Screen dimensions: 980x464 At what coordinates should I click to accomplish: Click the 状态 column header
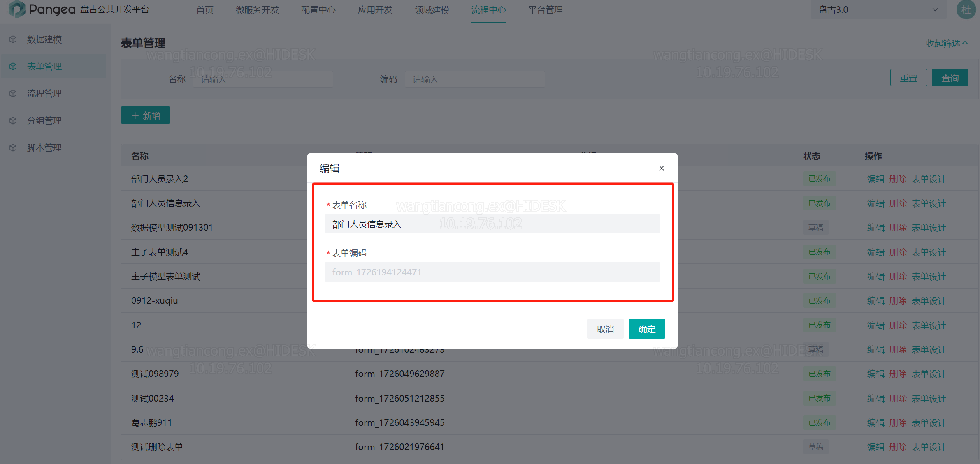[812, 156]
